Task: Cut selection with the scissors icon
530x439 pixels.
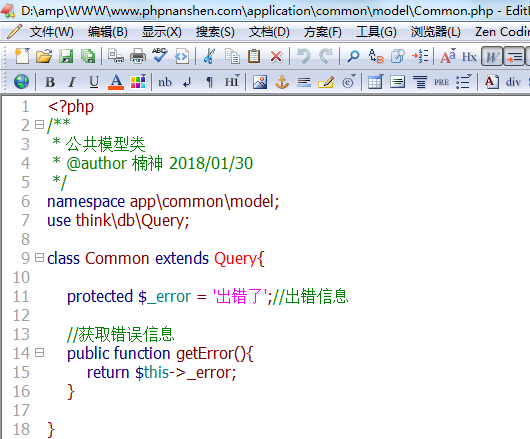Action: pos(209,56)
